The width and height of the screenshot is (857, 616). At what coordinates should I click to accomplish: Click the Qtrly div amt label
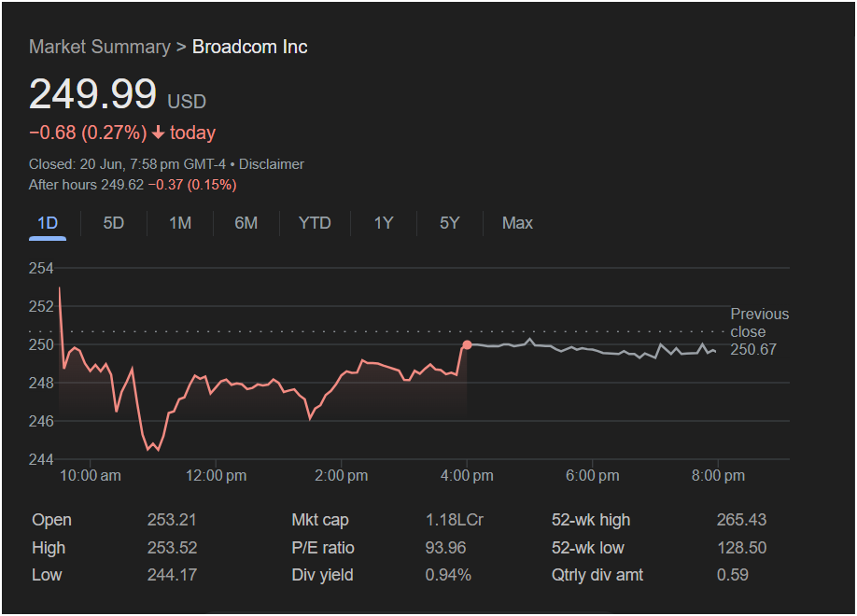(x=597, y=575)
